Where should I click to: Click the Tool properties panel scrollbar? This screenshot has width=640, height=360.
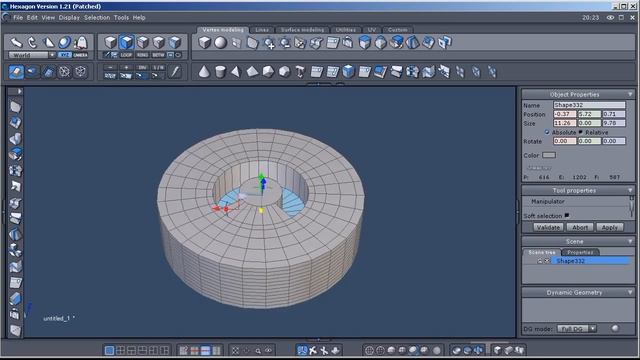click(x=631, y=207)
